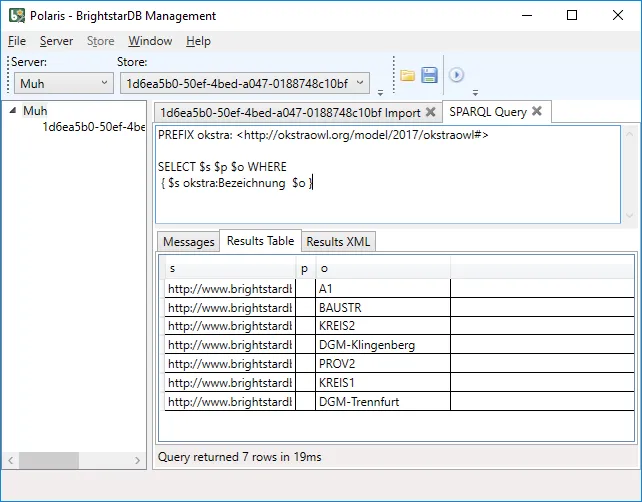Screen dimensions: 642x502
Task: Close the Import tab with its X
Action: coord(430,112)
